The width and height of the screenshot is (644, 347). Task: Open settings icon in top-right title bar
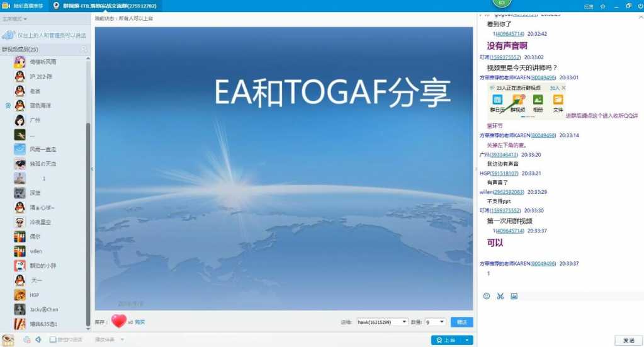602,6
